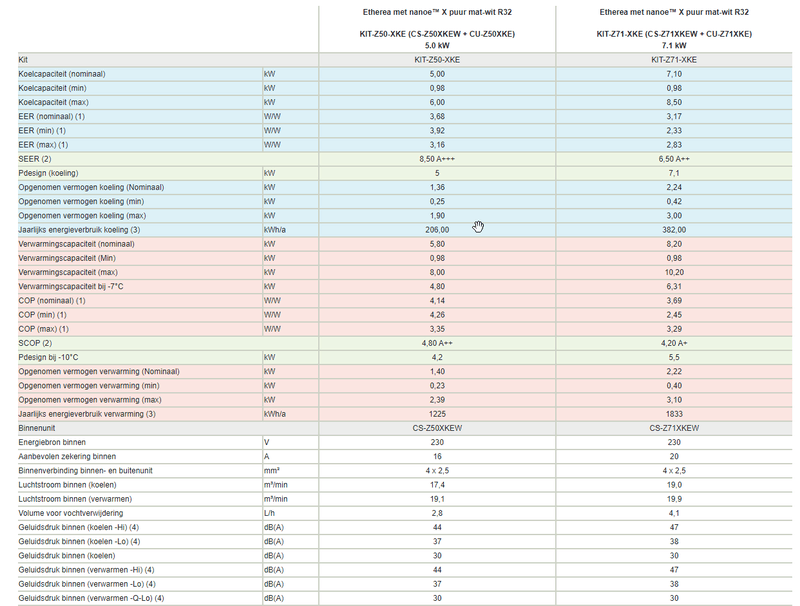Select Aanbevolen zekering binnen row label
This screenshot has height=606, width=800.
tap(67, 457)
